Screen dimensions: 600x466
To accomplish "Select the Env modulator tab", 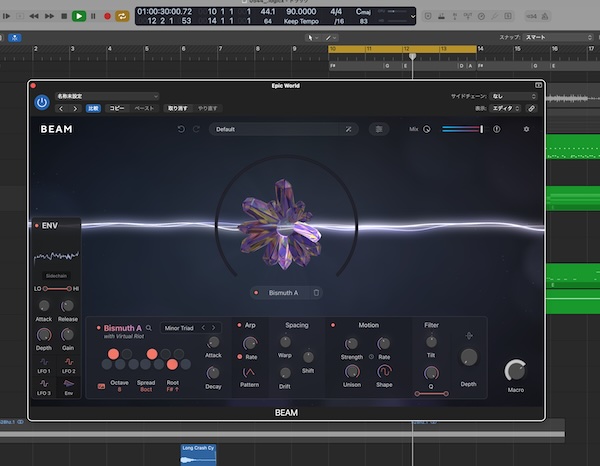I will [x=68, y=387].
